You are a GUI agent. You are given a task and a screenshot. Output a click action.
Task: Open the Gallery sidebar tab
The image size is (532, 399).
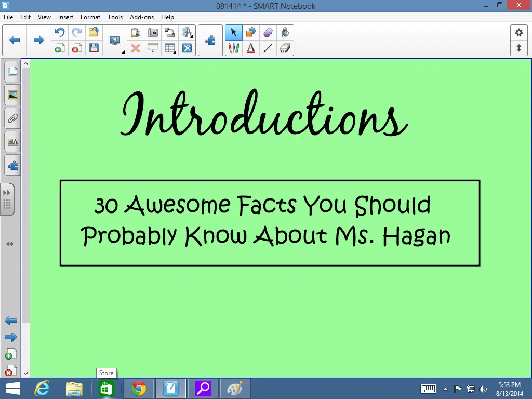[12, 95]
